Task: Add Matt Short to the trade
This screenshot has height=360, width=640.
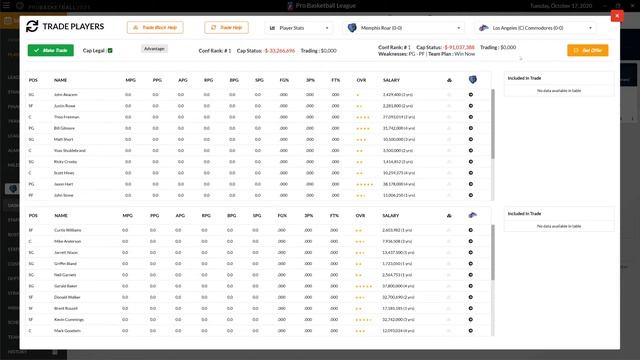Action: [x=471, y=140]
